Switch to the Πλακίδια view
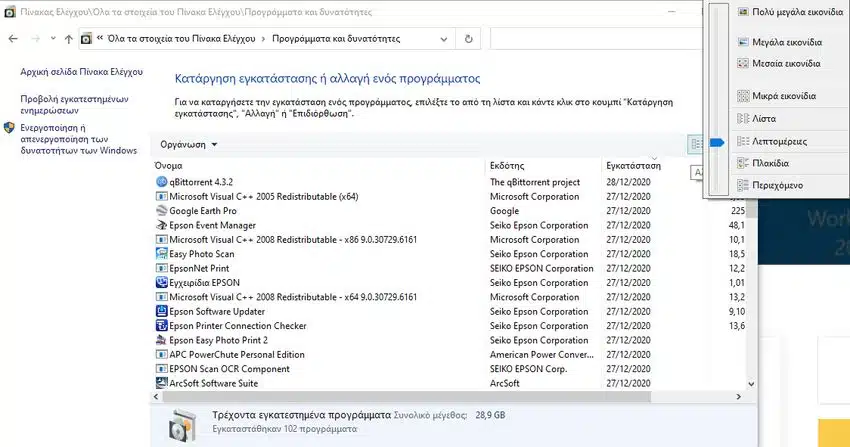This screenshot has width=850, height=447. pos(763,163)
